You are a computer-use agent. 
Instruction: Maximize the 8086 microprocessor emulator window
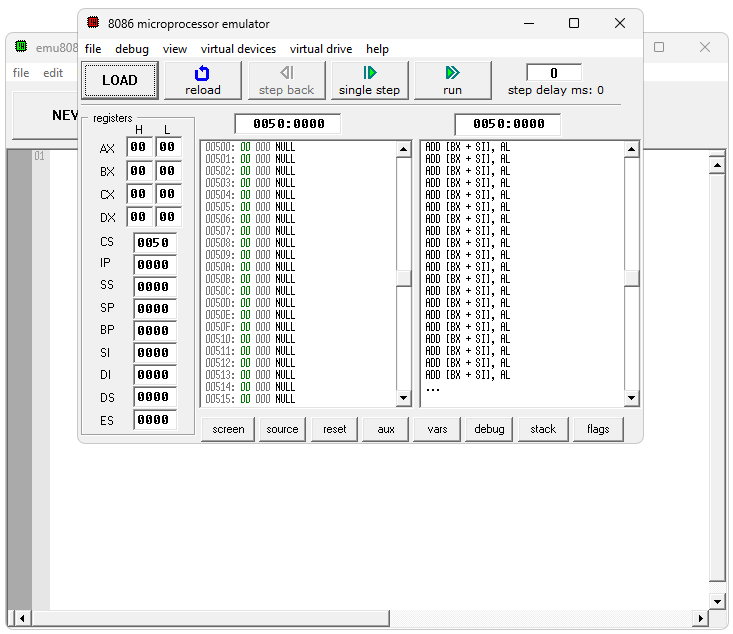click(574, 23)
